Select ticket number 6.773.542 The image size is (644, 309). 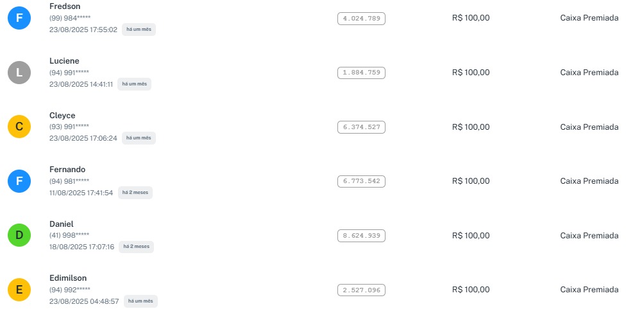coord(361,181)
